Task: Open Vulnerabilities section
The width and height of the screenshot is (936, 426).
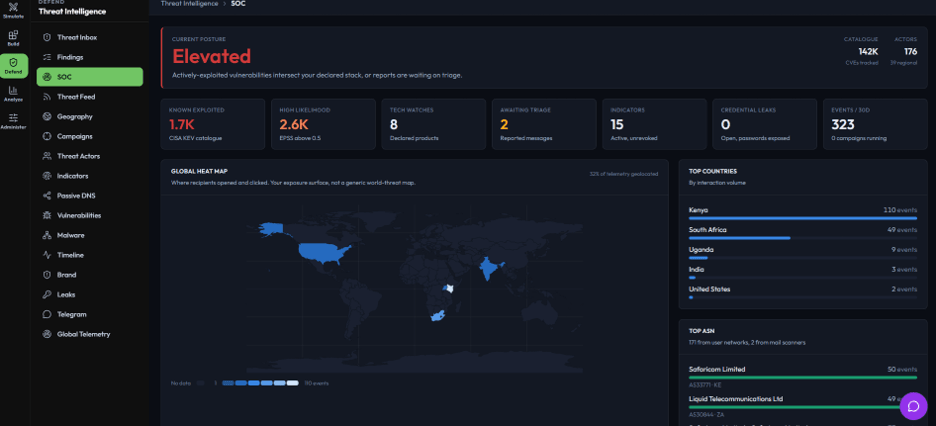Action: pos(90,215)
